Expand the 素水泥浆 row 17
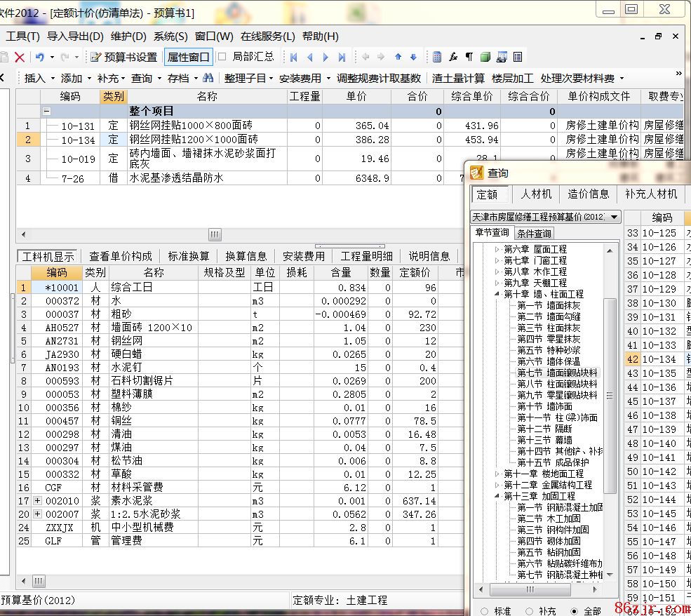691x616 pixels. pyautogui.click(x=37, y=501)
